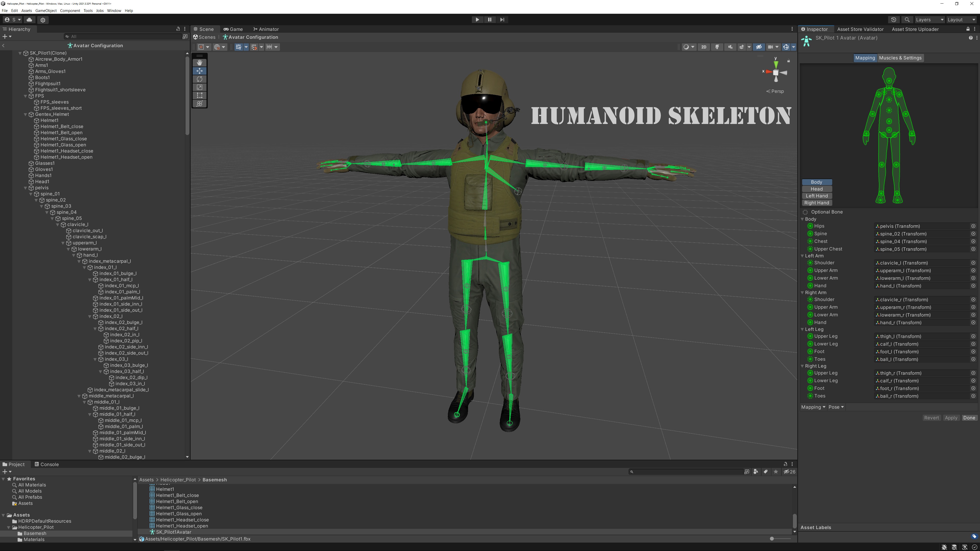Open the Pose dropdown in Inspector
The width and height of the screenshot is (980, 551).
point(836,407)
